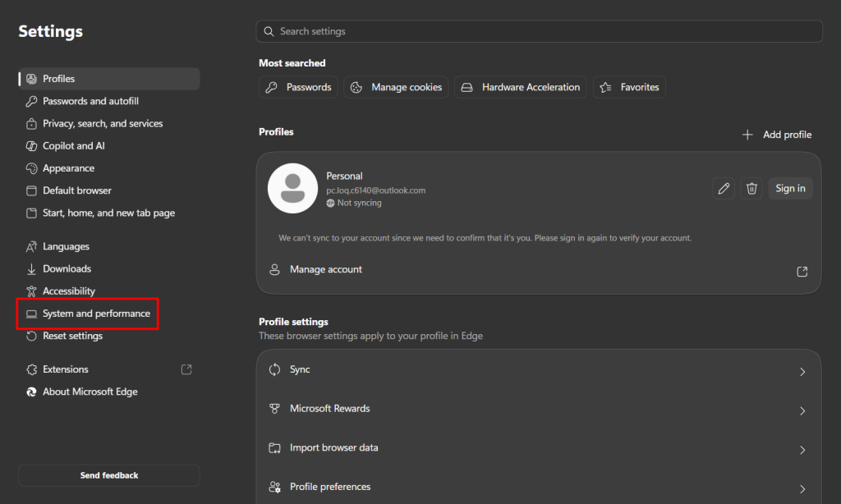Screen dimensions: 841x504
Task: Click the Manage account external link icon
Action: [802, 272]
